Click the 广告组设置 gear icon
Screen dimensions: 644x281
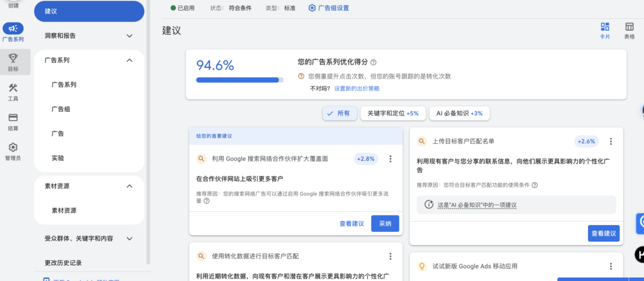click(312, 8)
